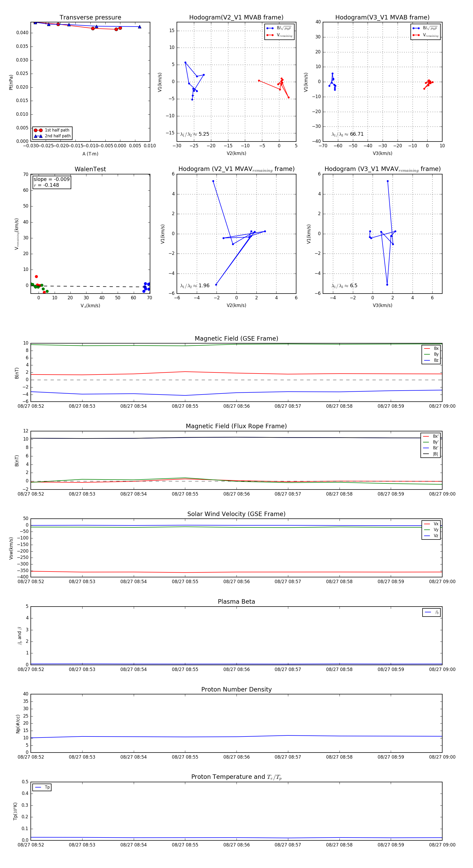
Task: Click the 'Np(#/cc)' y-axis label
Action: tap(18, 723)
